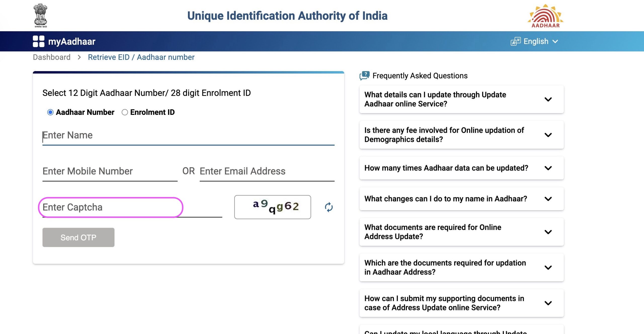Click the Ashoka Emblem government logo
Screen dimensions: 644x334
41,15
